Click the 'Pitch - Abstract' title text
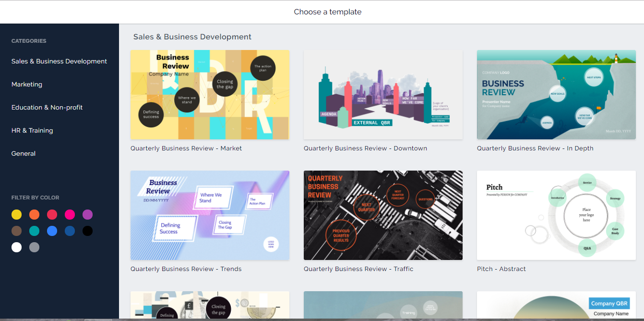 [x=501, y=269]
